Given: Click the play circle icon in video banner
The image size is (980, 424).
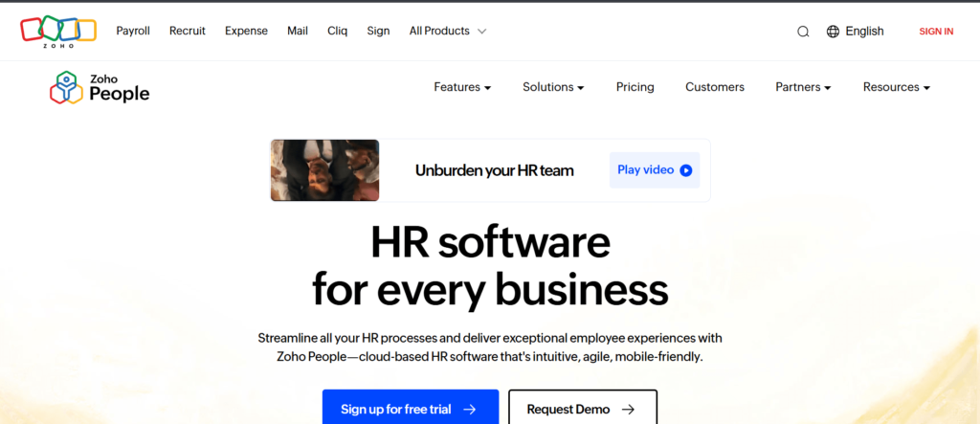Looking at the screenshot, I should pyautogui.click(x=686, y=170).
